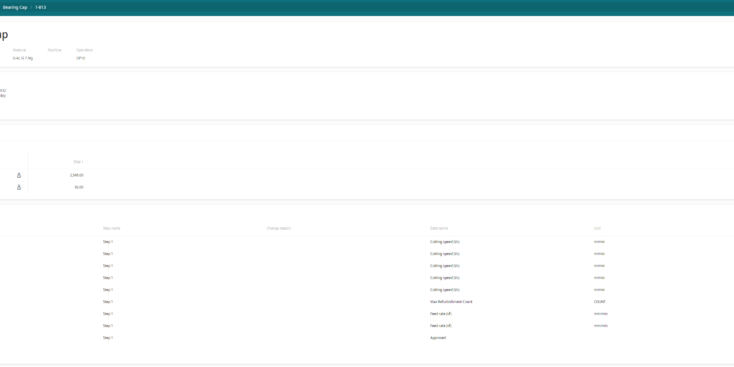The height and width of the screenshot is (367, 734).
Task: Select the Max Refurbishment Count cell
Action: pyautogui.click(x=451, y=302)
